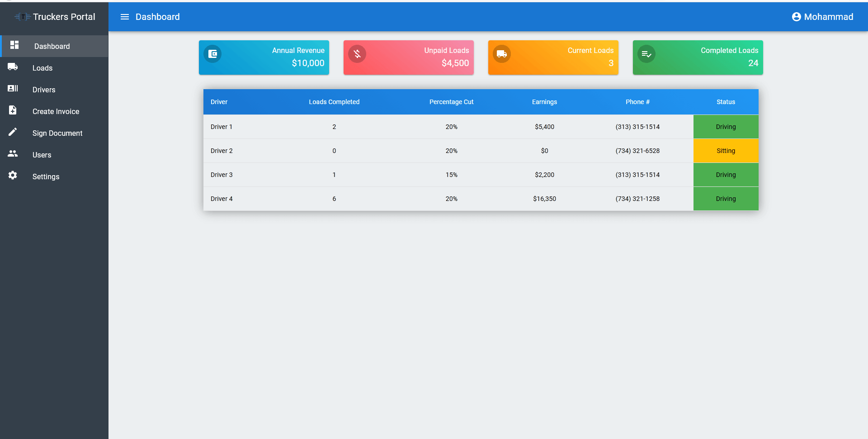Click the hamburger menu icon

coord(125,17)
